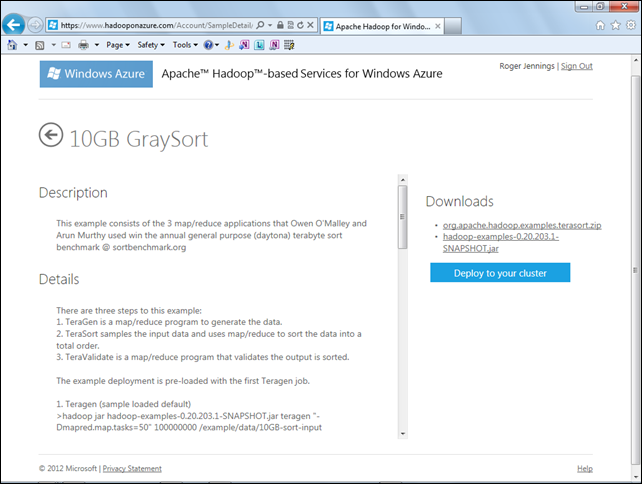The width and height of the screenshot is (642, 484).
Task: Click the Home icon in command bar
Action: (12, 45)
